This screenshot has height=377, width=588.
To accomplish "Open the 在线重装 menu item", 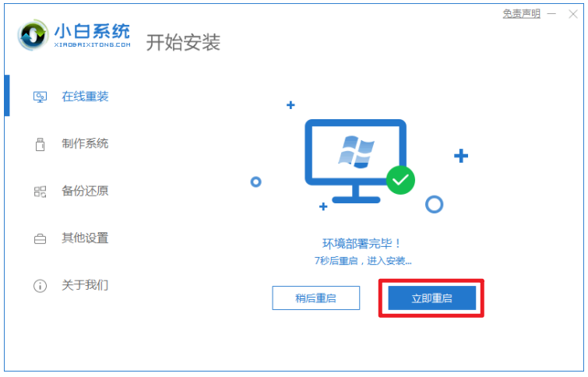I will (85, 97).
